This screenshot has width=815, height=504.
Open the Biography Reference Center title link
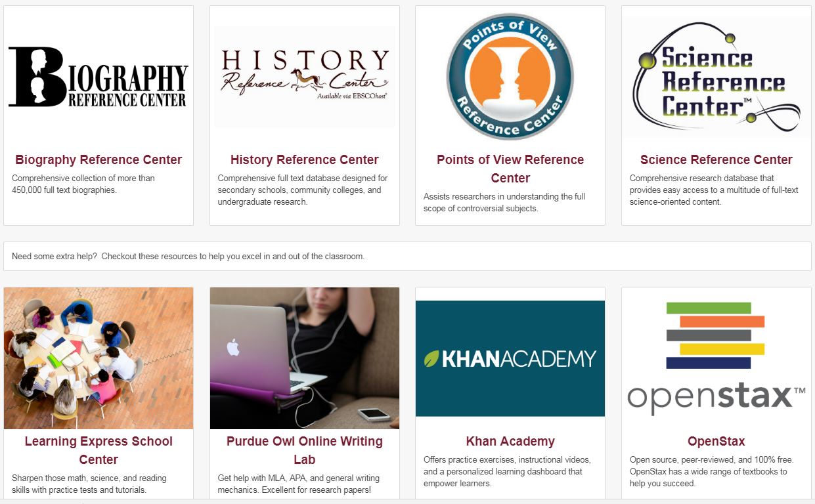pyautogui.click(x=99, y=159)
